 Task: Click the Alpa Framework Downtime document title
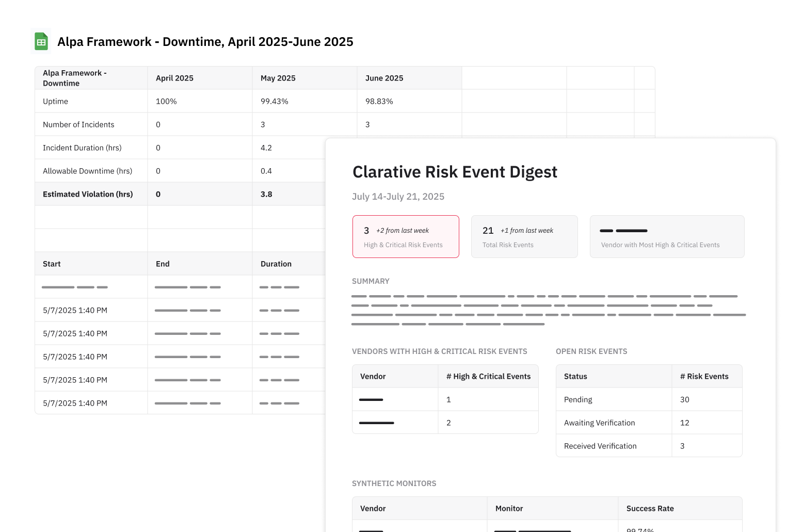[205, 42]
